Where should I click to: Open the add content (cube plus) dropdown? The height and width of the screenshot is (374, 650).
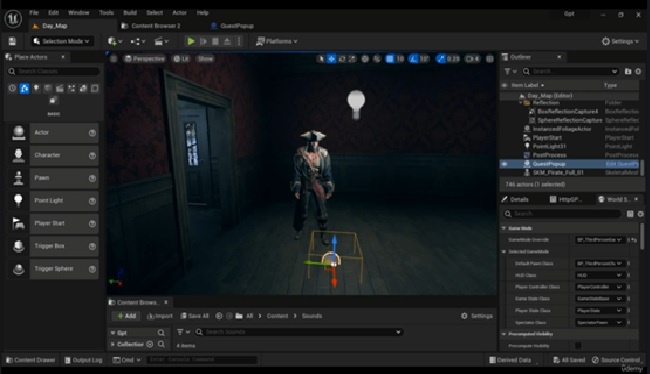click(115, 41)
